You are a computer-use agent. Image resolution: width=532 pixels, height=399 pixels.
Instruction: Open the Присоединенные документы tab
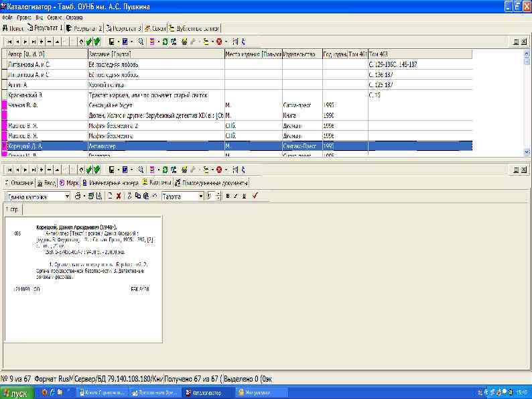(211, 183)
